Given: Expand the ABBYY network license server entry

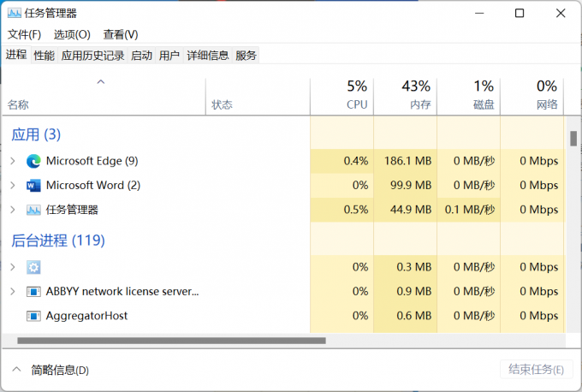Looking at the screenshot, I should pyautogui.click(x=12, y=292).
